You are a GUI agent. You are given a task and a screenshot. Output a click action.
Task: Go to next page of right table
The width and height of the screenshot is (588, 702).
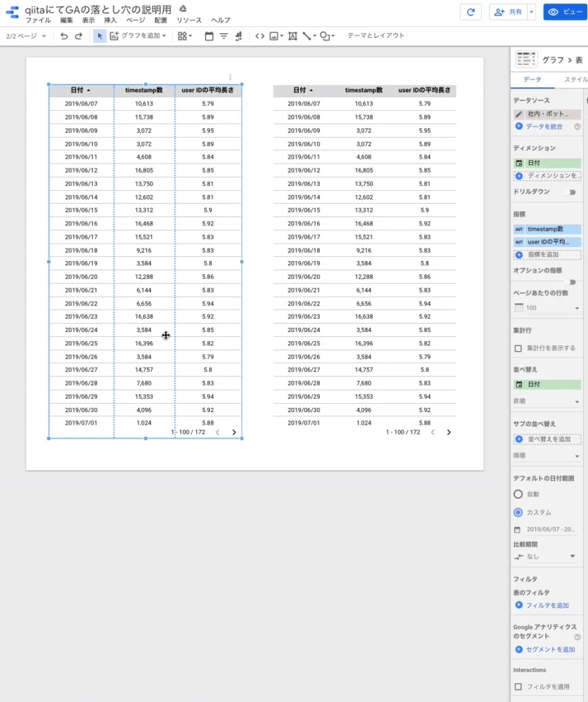(x=449, y=432)
